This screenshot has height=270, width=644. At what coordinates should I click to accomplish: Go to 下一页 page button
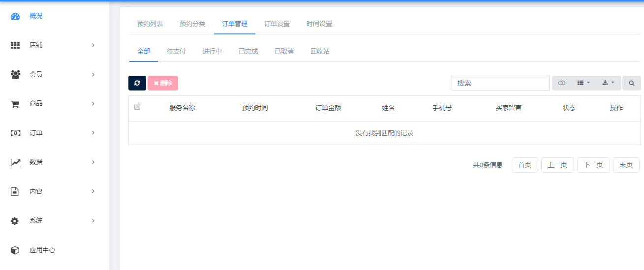click(593, 165)
